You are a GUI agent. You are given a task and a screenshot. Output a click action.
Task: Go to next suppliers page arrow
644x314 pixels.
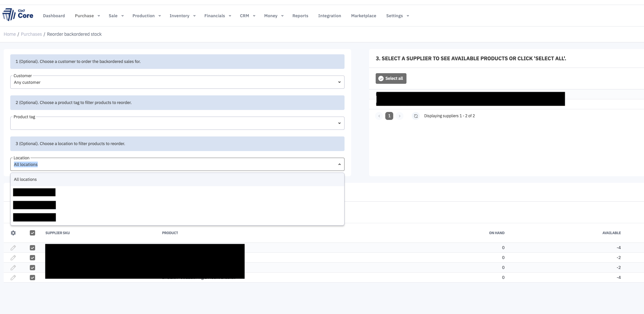pos(400,116)
